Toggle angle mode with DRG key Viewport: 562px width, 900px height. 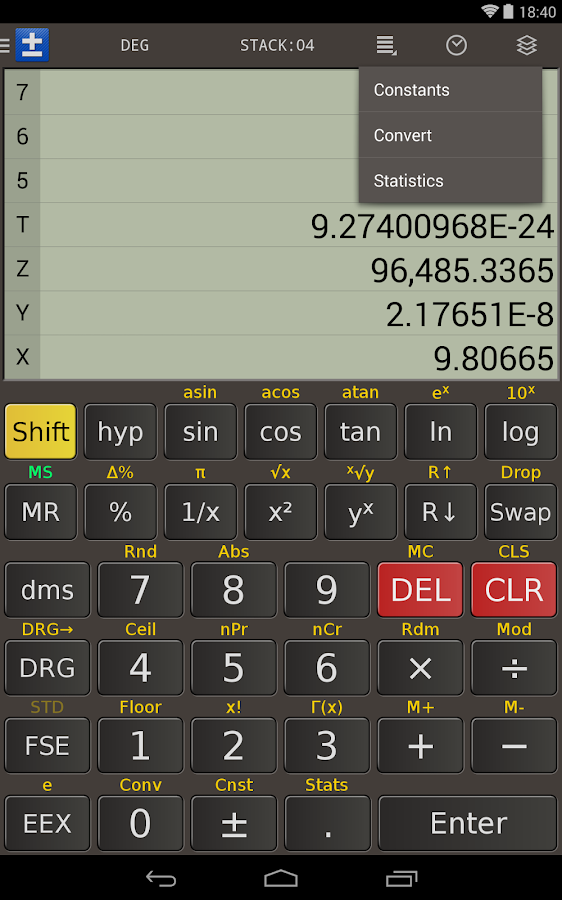click(47, 668)
